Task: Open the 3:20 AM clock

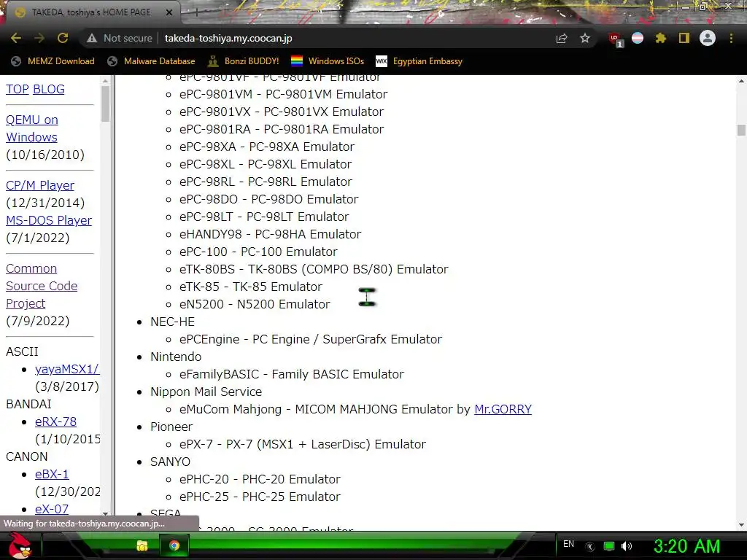Action: (686, 546)
